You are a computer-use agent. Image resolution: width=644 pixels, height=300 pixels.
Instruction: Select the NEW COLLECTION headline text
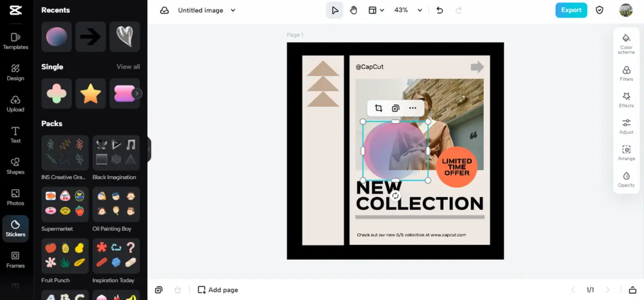tap(420, 196)
